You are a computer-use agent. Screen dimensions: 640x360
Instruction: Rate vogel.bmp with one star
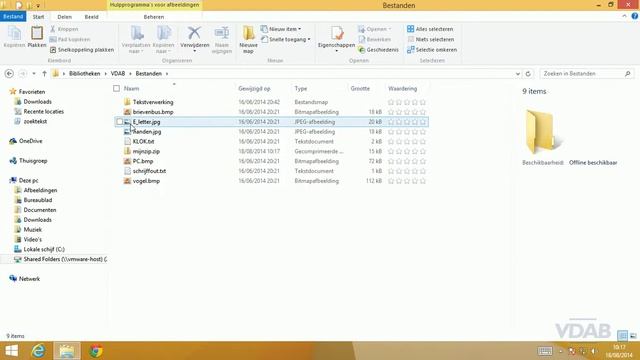click(x=391, y=181)
